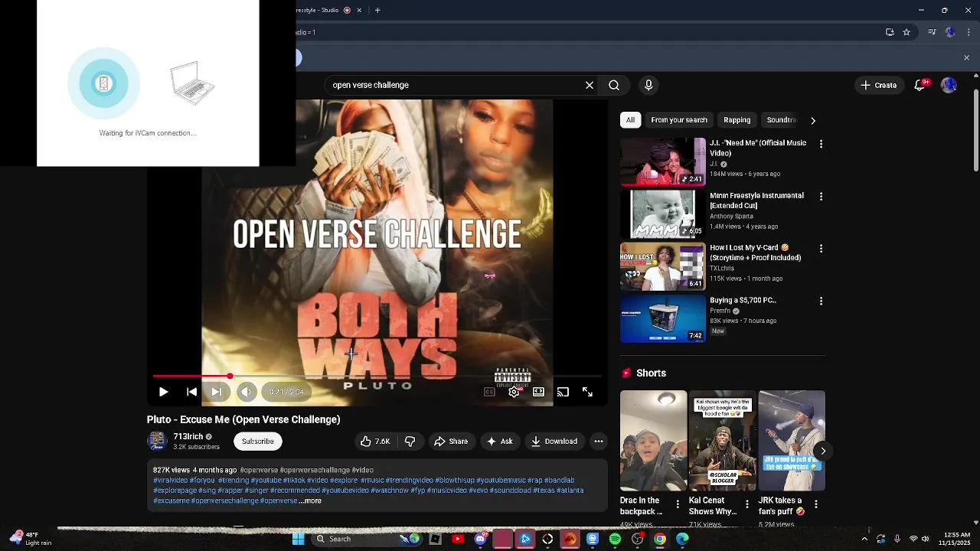The image size is (980, 551).
Task: Download the video
Action: point(554,441)
